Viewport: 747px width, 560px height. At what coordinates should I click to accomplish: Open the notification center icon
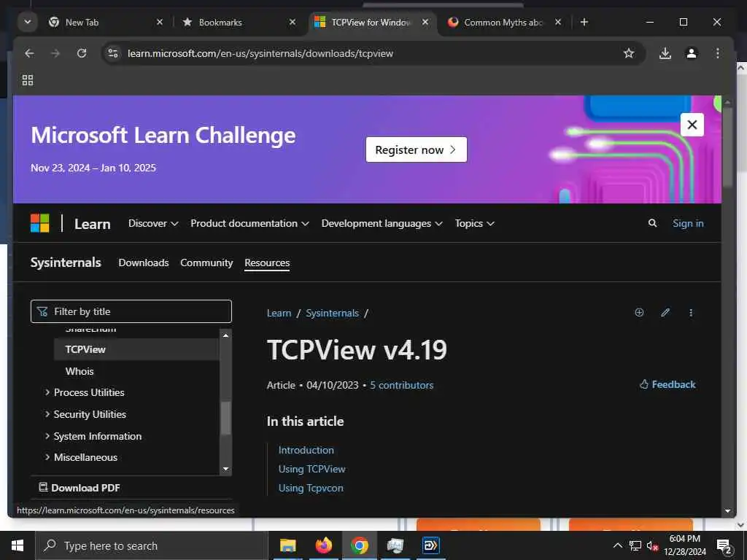tap(724, 546)
